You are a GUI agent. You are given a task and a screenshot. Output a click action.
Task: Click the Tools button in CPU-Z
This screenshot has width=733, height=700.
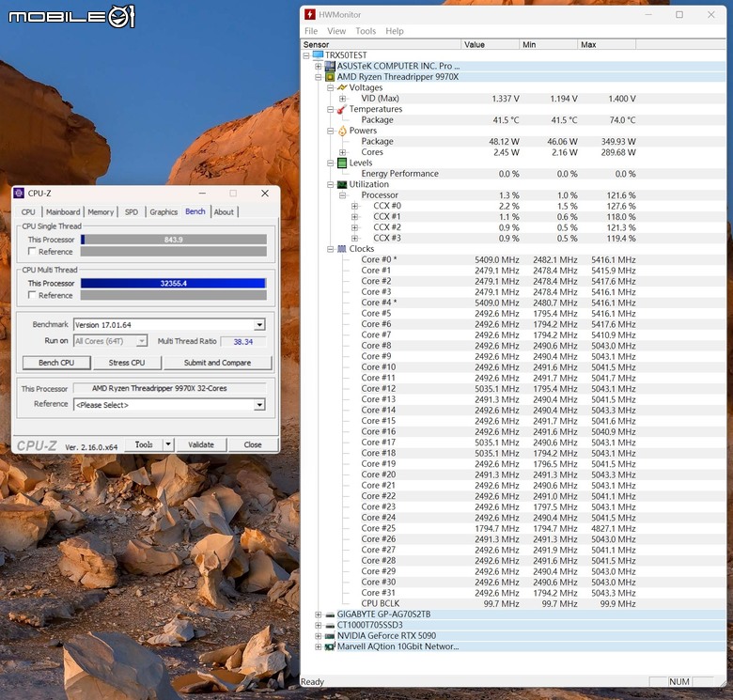click(144, 444)
